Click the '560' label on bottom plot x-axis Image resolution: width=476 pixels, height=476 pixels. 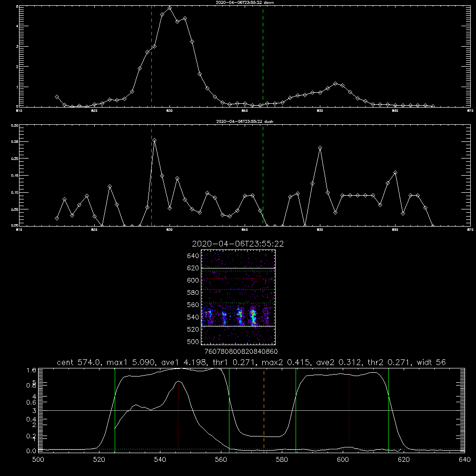pos(221,460)
